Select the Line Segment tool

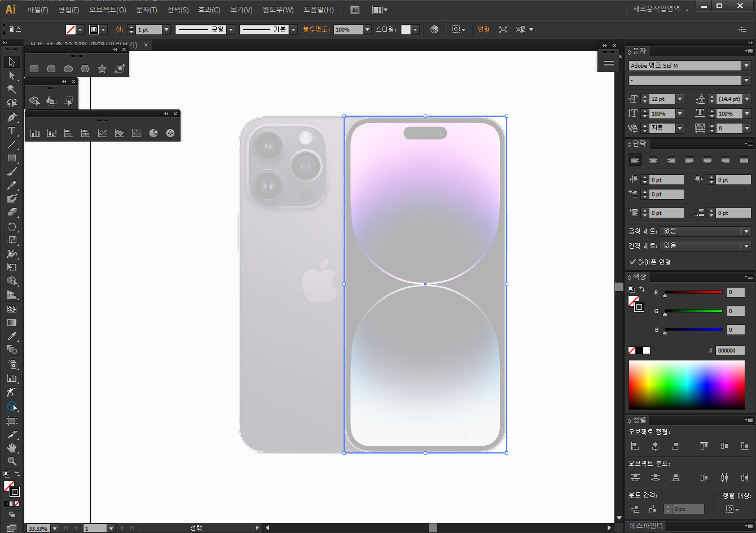12,144
